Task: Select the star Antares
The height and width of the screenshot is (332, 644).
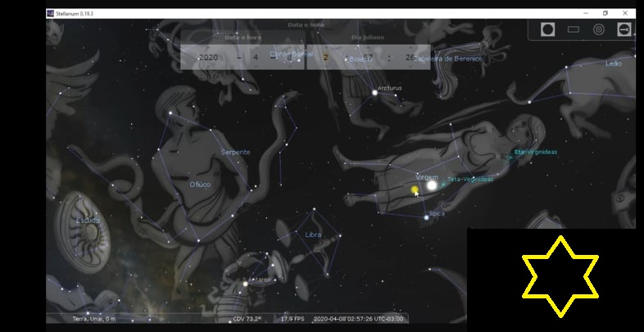Action: (246, 284)
